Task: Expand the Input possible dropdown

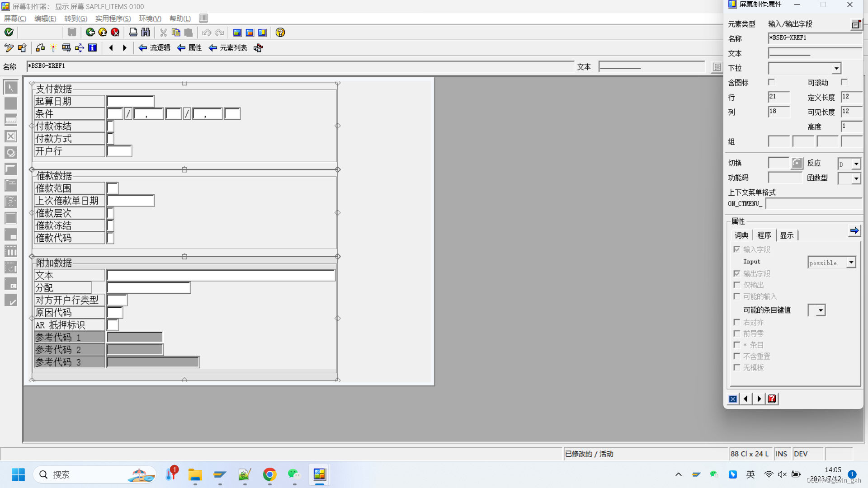Action: 851,263
